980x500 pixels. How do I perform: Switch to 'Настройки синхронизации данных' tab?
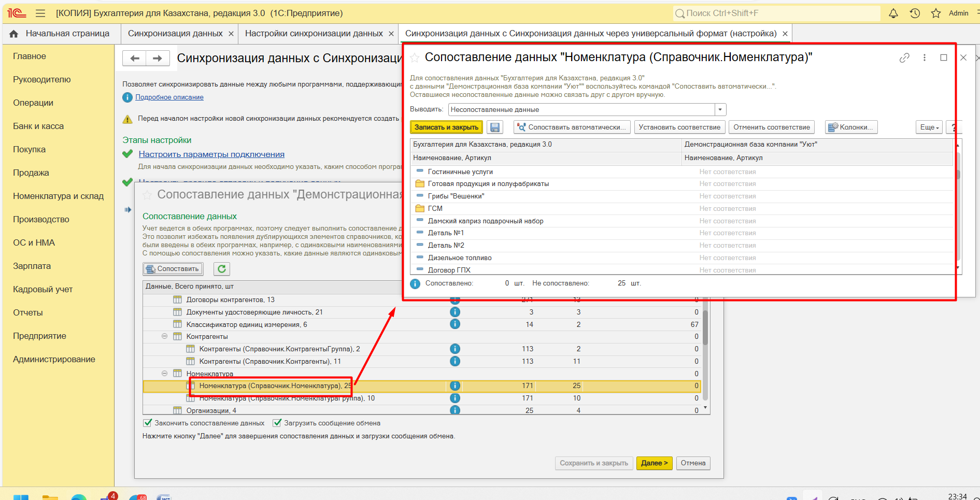coord(314,34)
